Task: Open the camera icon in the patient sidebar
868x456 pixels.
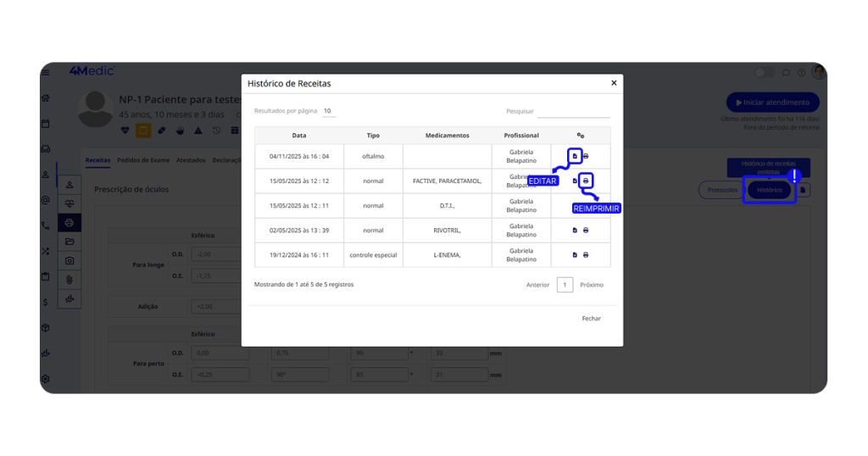Action: pyautogui.click(x=70, y=260)
